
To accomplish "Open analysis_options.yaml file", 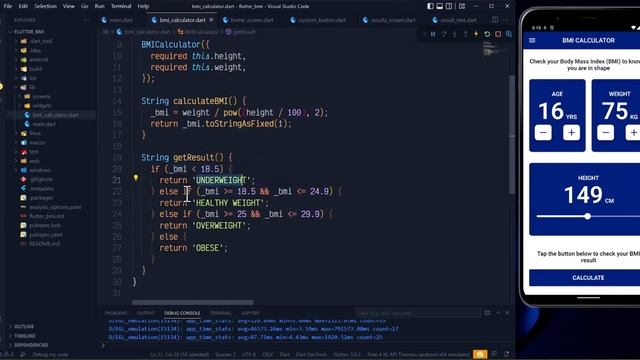I will [x=55, y=207].
